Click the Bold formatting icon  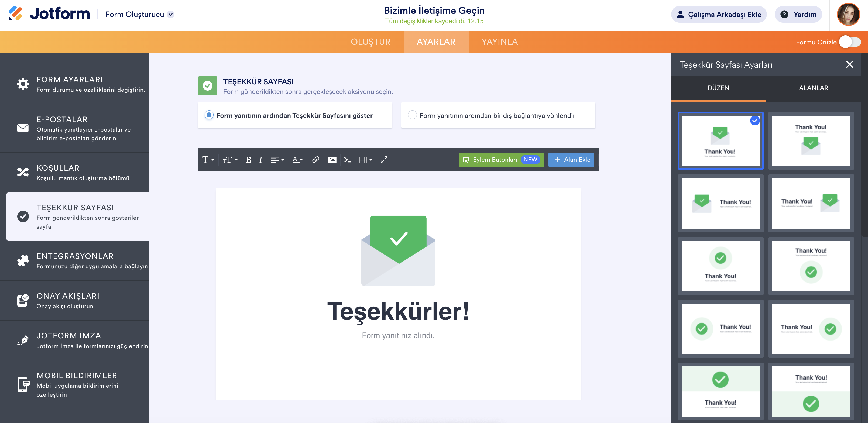click(248, 160)
